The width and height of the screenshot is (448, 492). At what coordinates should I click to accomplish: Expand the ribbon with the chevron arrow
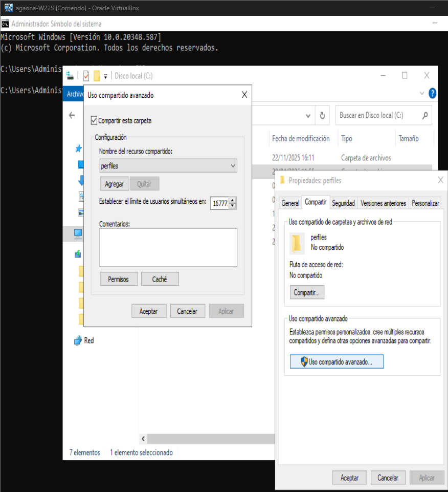coord(422,94)
